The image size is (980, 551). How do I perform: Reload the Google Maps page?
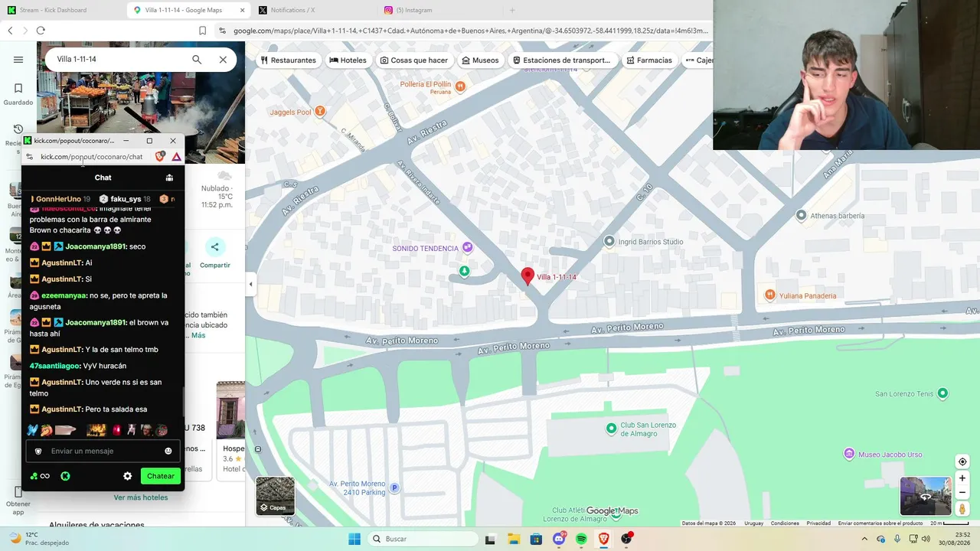(x=41, y=31)
